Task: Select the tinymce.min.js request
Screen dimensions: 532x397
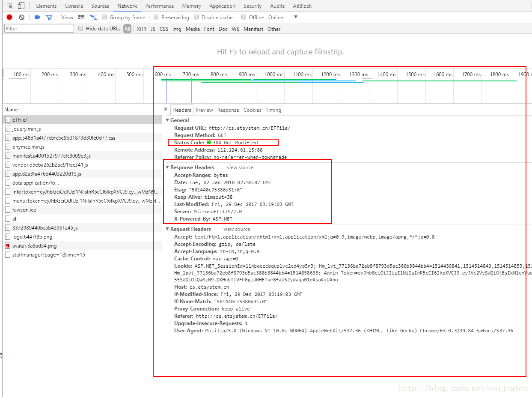Action: 81,147
